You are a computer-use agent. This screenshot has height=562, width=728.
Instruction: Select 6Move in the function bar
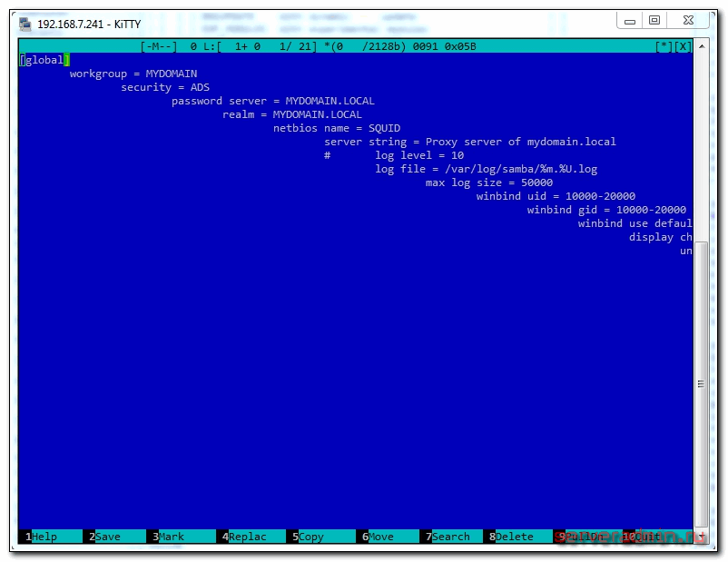tap(378, 537)
